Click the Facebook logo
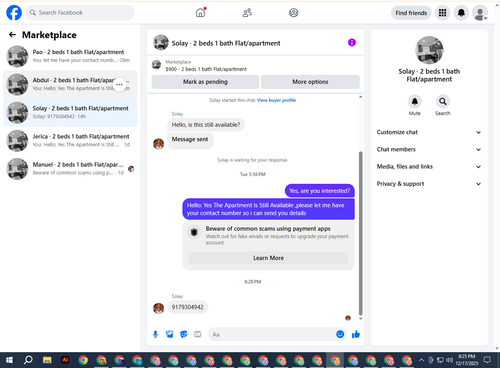Screen dimensions: 500x368 [14, 13]
